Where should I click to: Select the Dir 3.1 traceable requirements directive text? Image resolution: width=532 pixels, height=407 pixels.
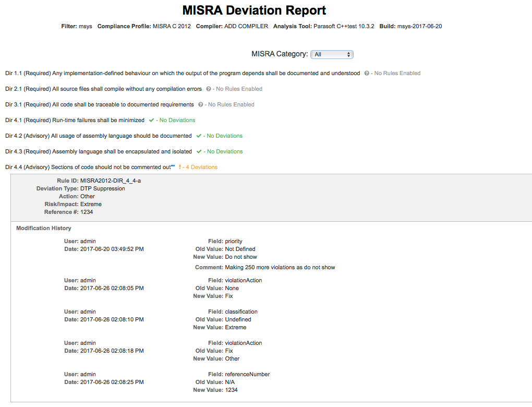(100, 104)
